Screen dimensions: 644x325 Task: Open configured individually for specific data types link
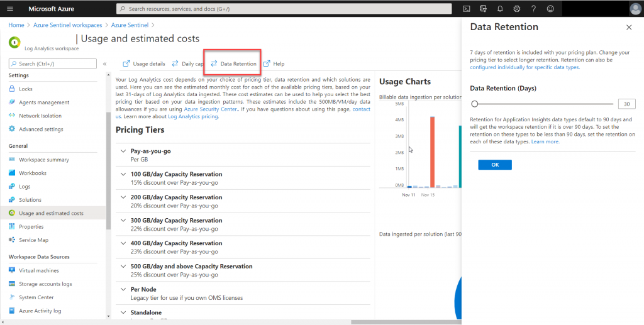[525, 67]
